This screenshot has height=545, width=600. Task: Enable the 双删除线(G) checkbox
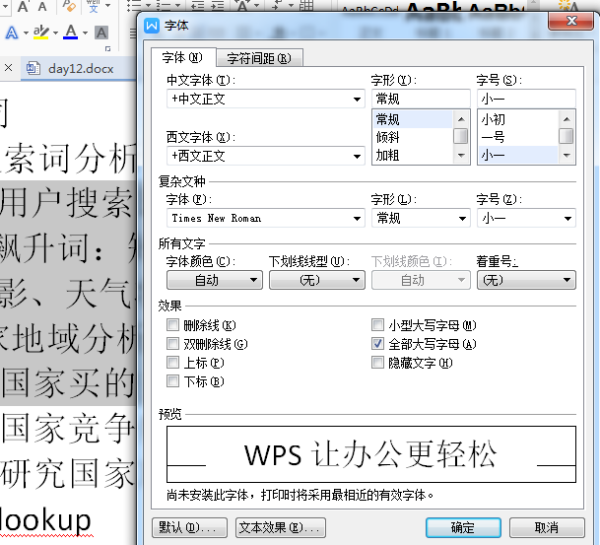click(x=173, y=344)
